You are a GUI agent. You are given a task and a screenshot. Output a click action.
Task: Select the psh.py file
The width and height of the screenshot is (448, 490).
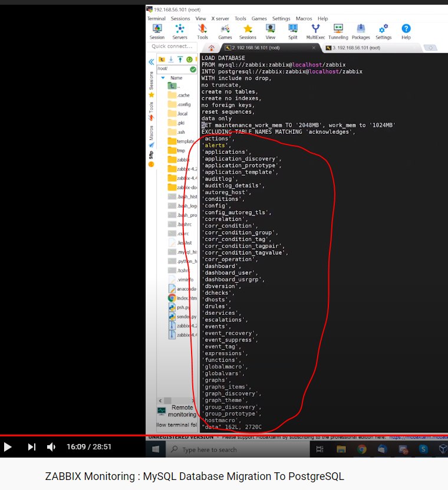[x=179, y=307]
